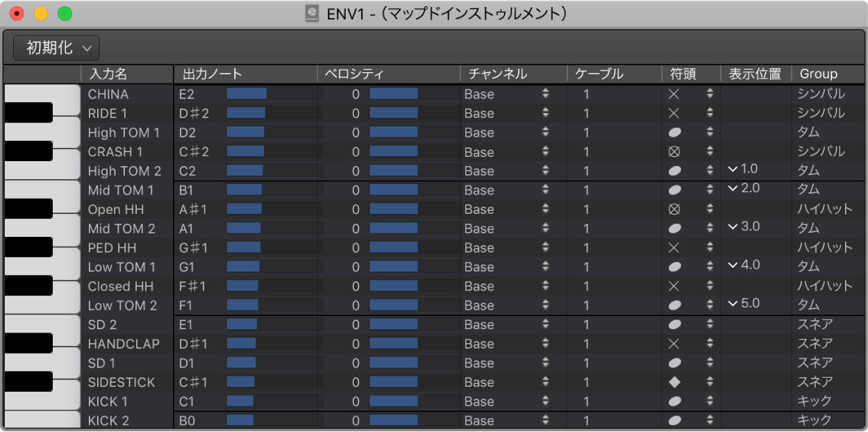Click the note head stepper for Low TOM 1
Image resolution: width=868 pixels, height=432 pixels.
coord(710,267)
